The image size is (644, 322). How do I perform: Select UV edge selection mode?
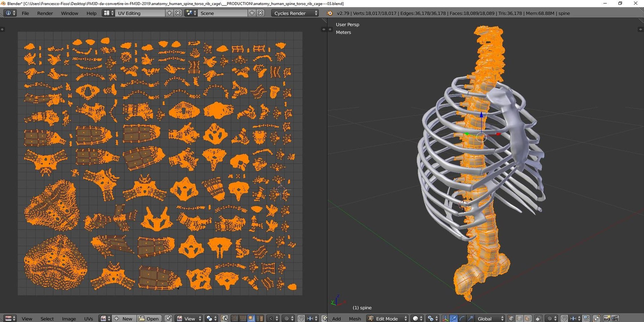pos(243,319)
